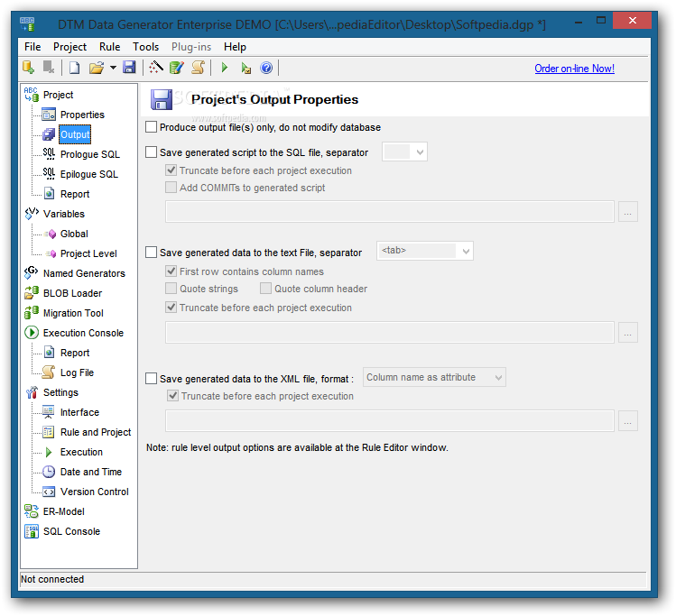Check Save generated script to SQL file

151,152
